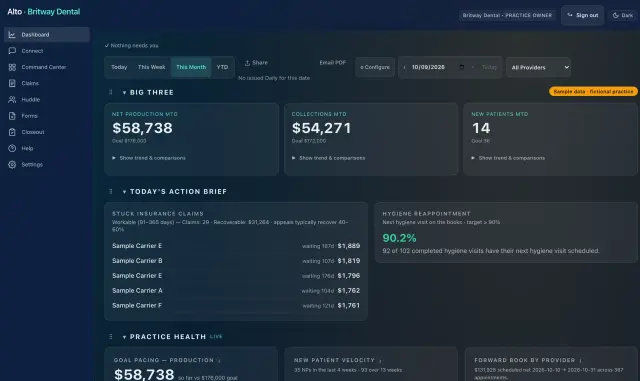This screenshot has width=640, height=381.
Task: Select the YTD period tab
Action: click(222, 67)
